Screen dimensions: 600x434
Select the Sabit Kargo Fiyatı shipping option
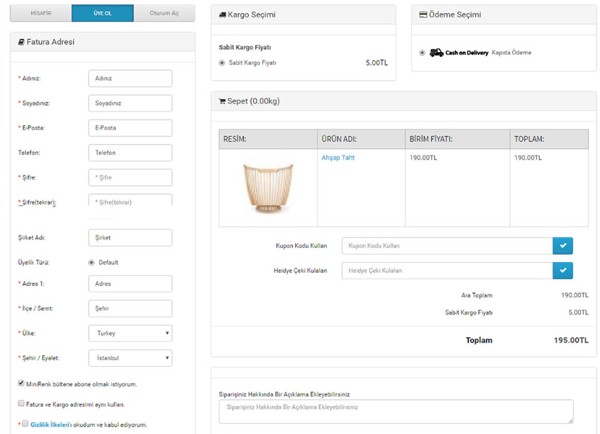(x=221, y=63)
